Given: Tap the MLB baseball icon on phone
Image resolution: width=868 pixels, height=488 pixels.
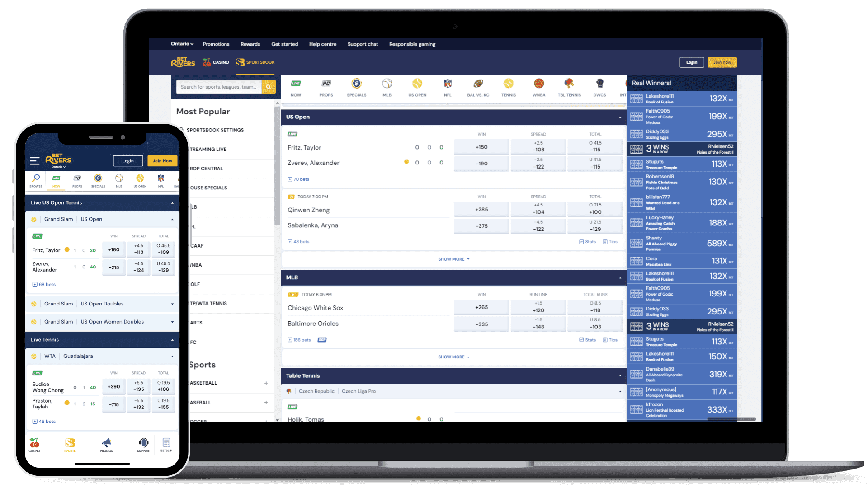Looking at the screenshot, I should click(x=119, y=181).
